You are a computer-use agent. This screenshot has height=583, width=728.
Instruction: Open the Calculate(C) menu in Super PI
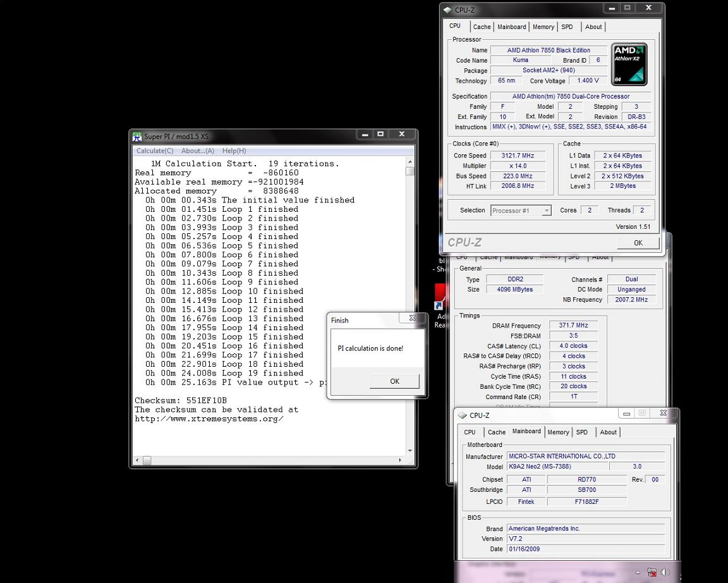tap(155, 151)
